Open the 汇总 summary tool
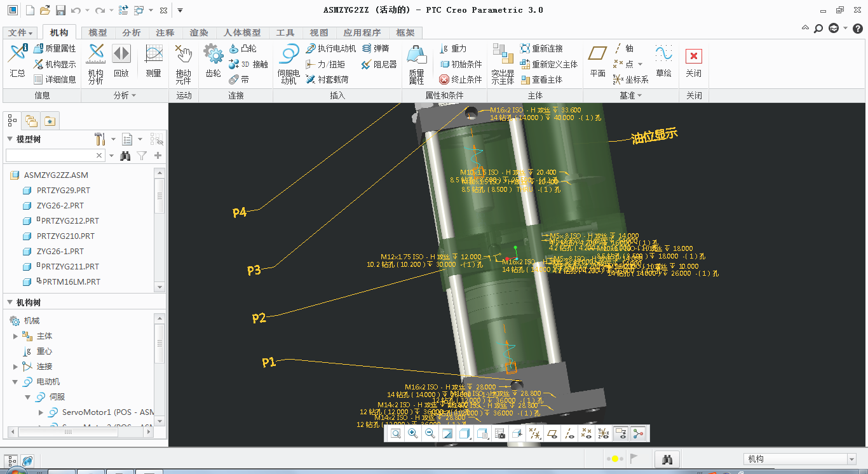Image resolution: width=868 pixels, height=474 pixels. (x=17, y=62)
